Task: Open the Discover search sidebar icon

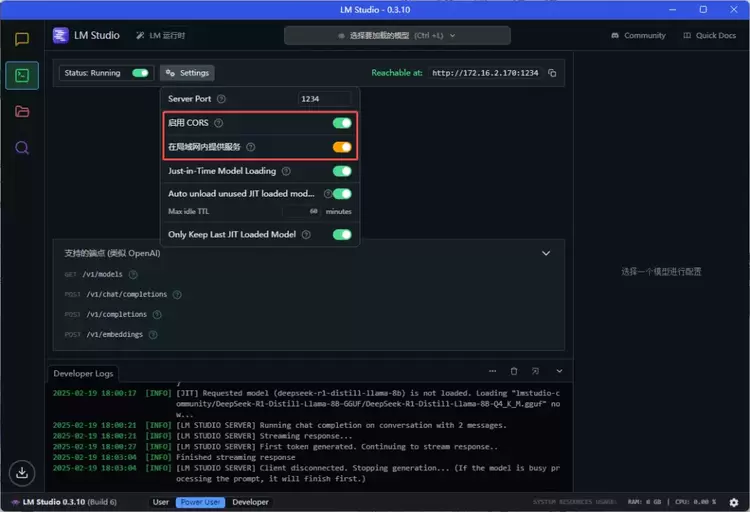Action: [21, 147]
